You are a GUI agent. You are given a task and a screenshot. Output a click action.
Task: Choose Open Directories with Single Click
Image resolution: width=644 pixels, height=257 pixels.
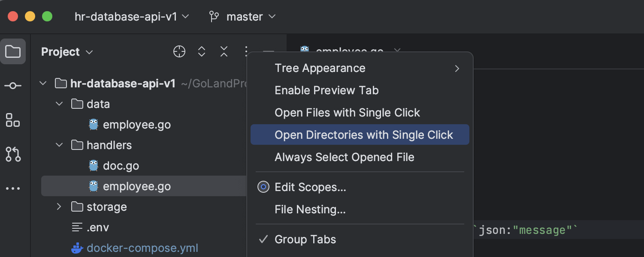click(363, 135)
